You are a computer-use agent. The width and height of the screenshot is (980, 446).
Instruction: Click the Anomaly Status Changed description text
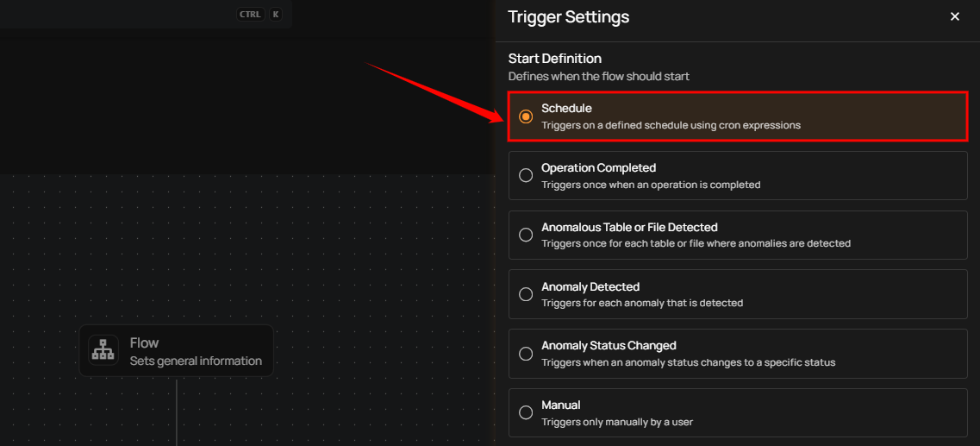coord(688,362)
